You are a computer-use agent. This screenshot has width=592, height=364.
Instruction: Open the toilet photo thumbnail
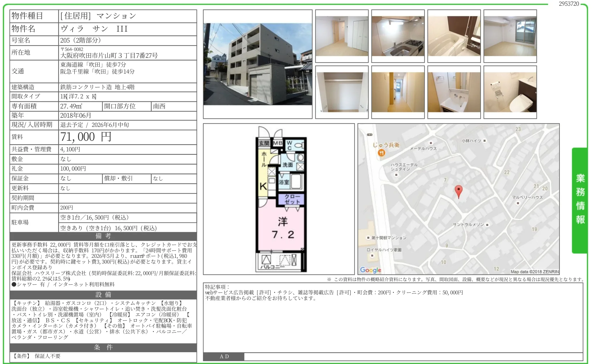pyautogui.click(x=510, y=92)
